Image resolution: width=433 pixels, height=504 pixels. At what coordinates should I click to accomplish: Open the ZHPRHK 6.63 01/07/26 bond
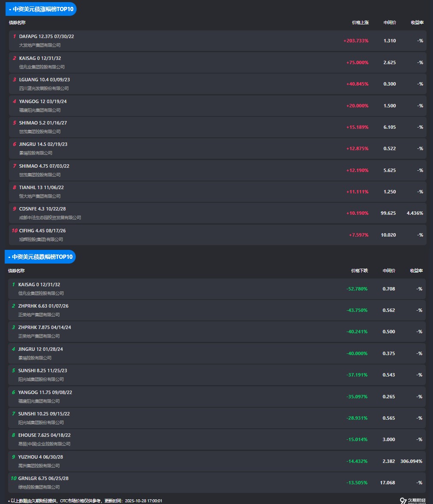point(43,306)
